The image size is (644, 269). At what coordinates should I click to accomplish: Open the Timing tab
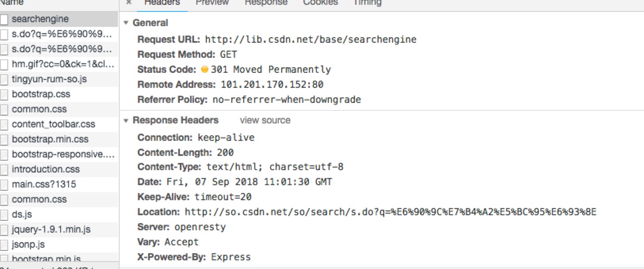(x=367, y=3)
